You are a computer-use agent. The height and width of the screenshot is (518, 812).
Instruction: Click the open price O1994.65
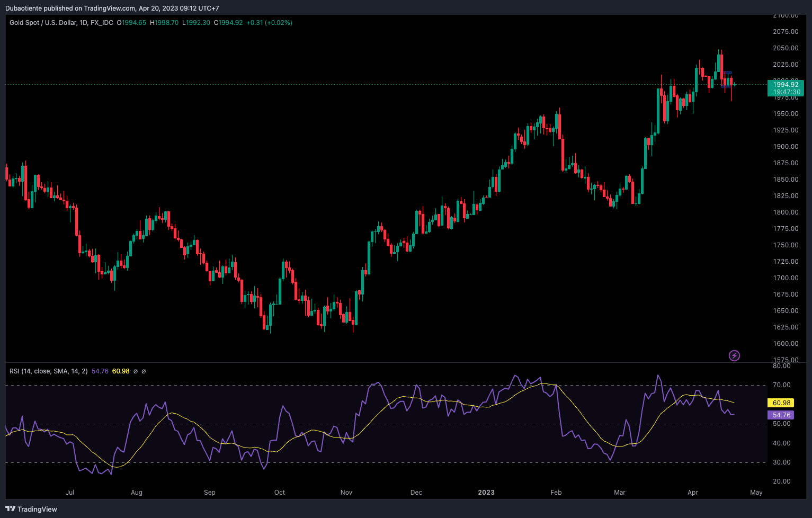click(x=131, y=23)
